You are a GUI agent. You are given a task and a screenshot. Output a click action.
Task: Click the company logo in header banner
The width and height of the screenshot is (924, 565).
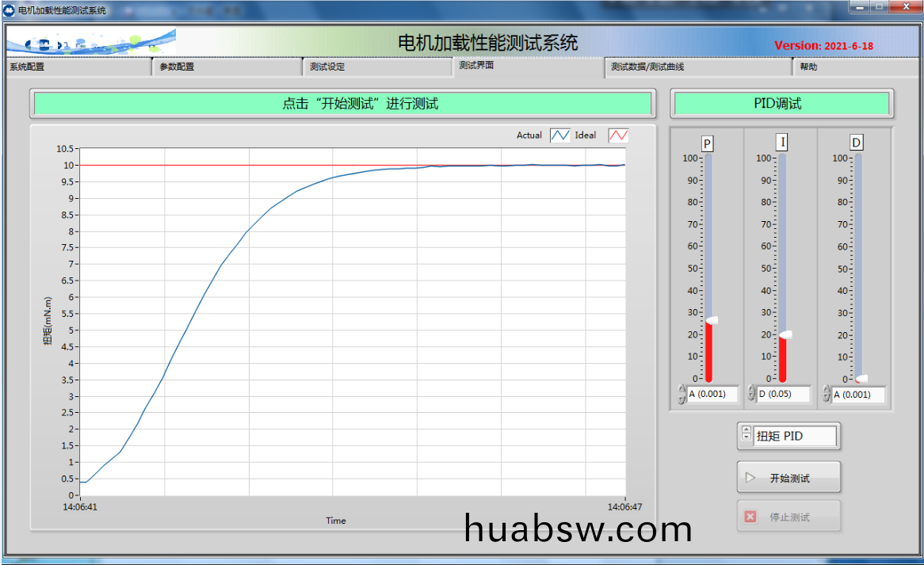91,43
